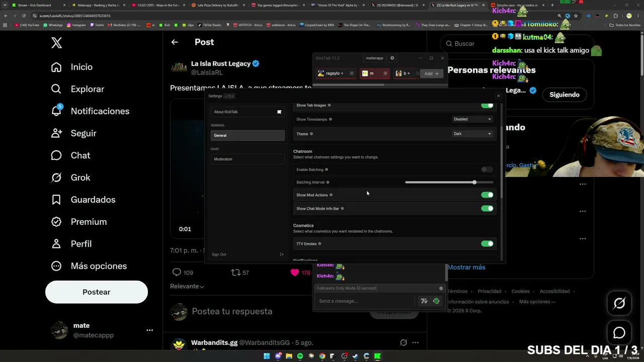Click Add chatroom button in KickTalk

[x=431, y=73]
